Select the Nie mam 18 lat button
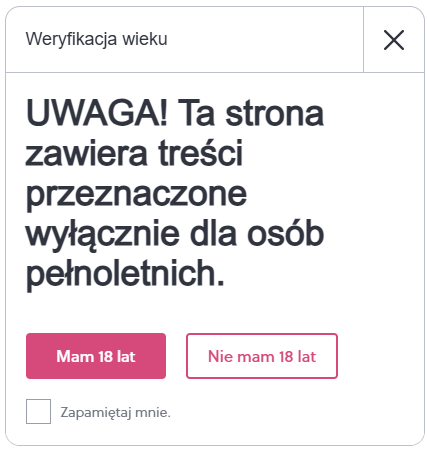The image size is (427, 450). [x=262, y=356]
